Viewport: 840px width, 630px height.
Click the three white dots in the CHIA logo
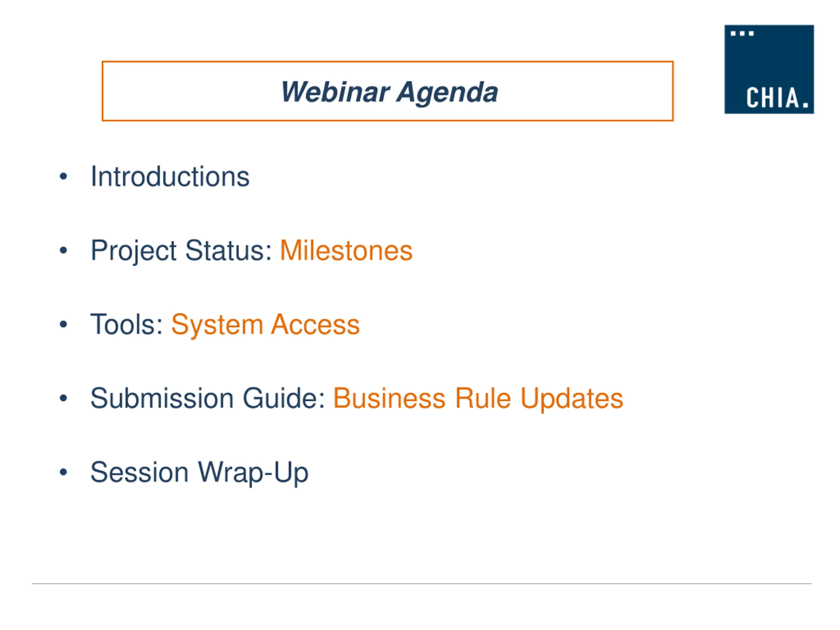click(742, 33)
